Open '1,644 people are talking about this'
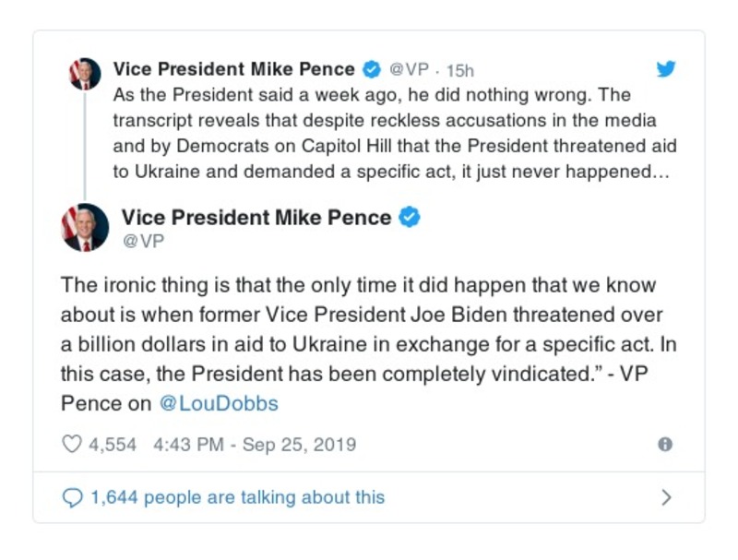 tap(237, 498)
